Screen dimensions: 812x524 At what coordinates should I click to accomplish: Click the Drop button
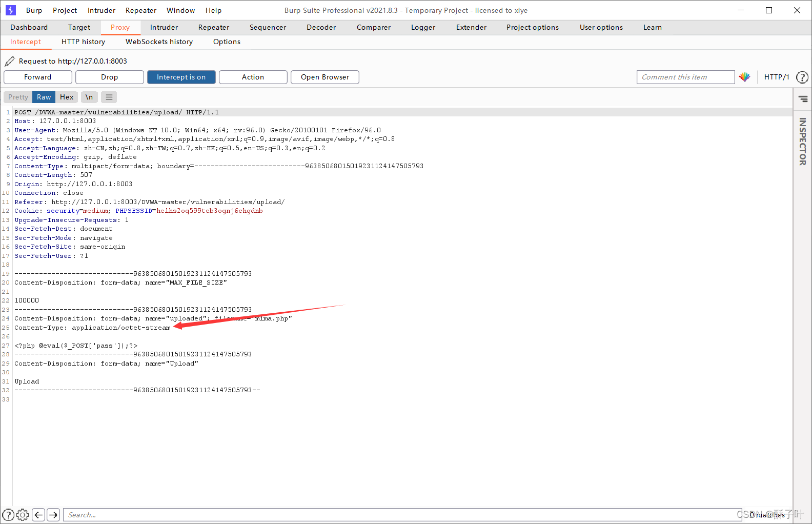(x=110, y=77)
